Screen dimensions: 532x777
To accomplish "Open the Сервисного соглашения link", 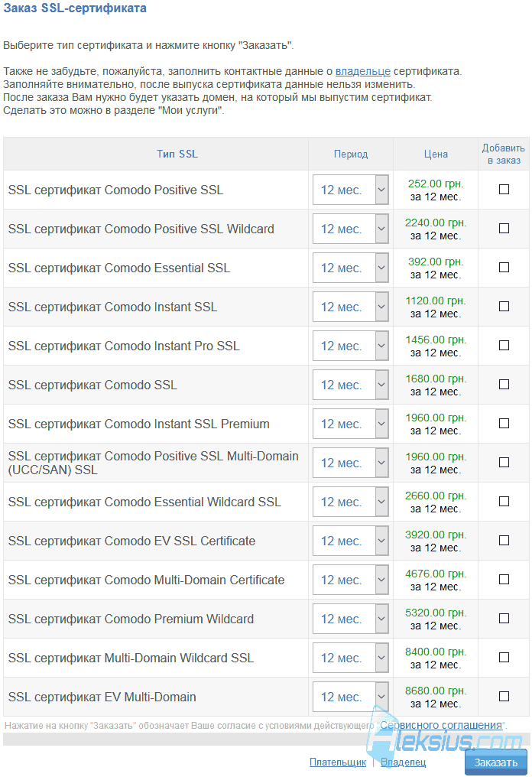I will coord(441,725).
